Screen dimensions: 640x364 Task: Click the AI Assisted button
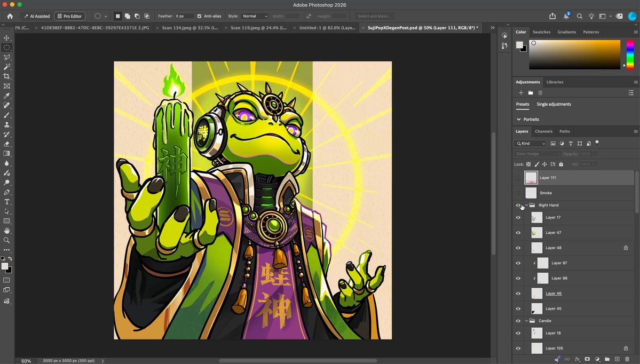tap(37, 17)
